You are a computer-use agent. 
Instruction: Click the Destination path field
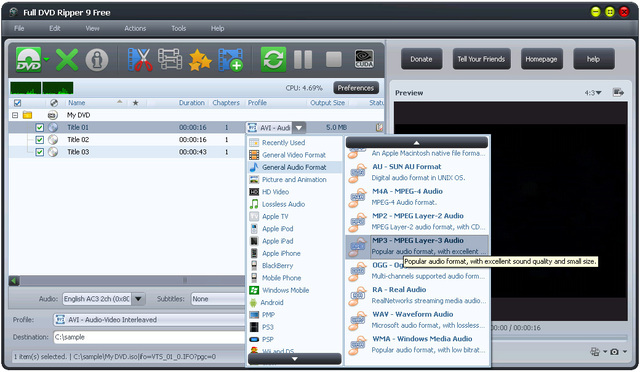pos(149,337)
